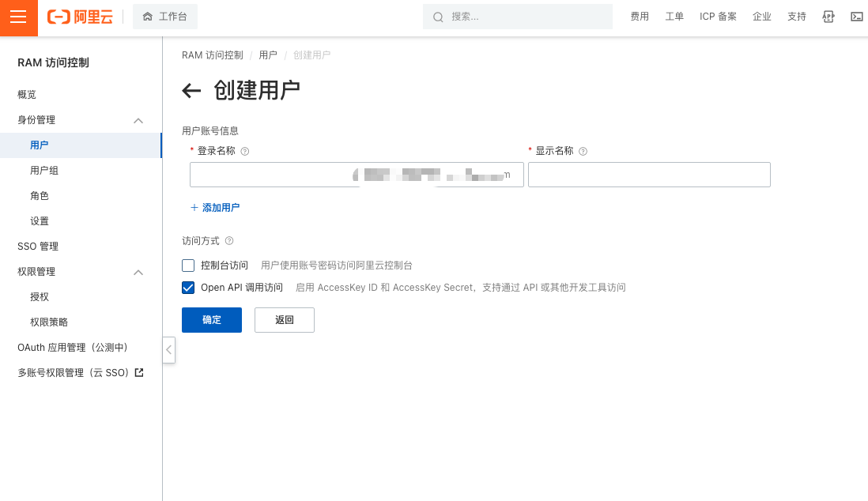Uncheck the Open API 调用访问 checkbox
The image size is (868, 501).
pos(188,288)
